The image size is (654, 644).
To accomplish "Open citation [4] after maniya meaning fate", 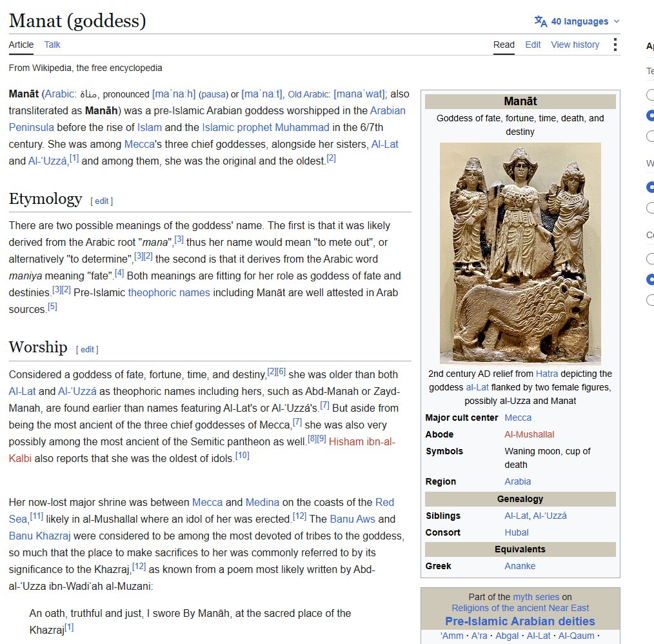I will [x=119, y=273].
